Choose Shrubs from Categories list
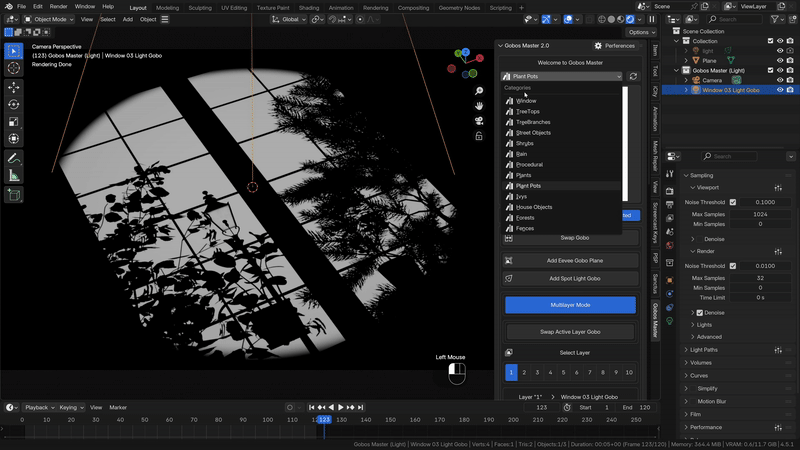Image resolution: width=800 pixels, height=450 pixels. point(526,143)
